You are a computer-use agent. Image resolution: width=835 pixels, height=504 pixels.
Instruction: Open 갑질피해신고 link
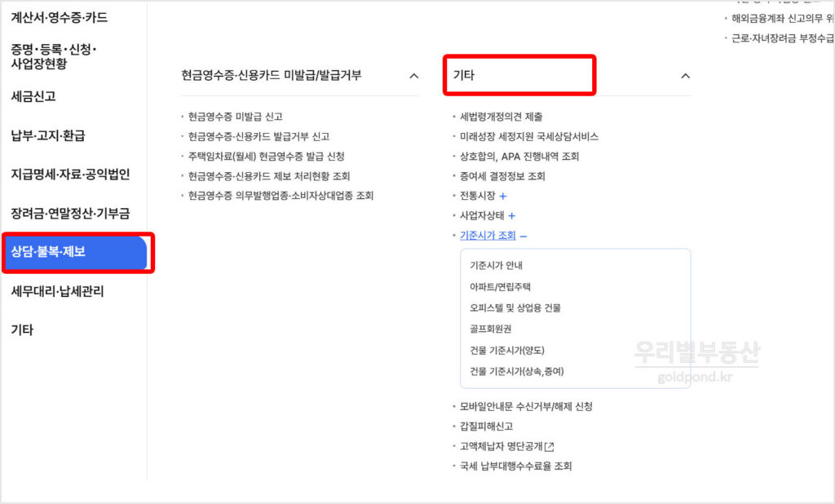(486, 427)
